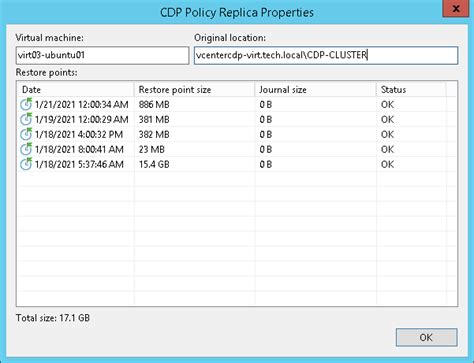Sort by the Status column header
Image resolution: width=474 pixels, height=363 pixels.
(411, 90)
